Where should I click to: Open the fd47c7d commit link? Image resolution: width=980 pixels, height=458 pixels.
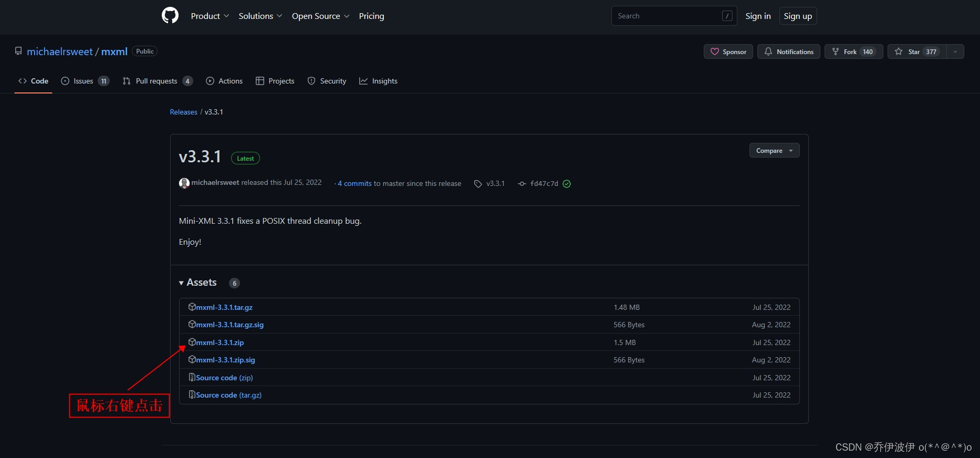(544, 183)
